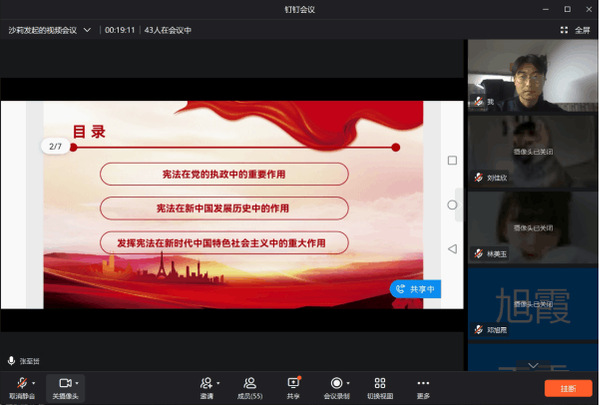Expand the 沙莉发起的视频会议 title dropdown
This screenshot has height=405, width=599.
coord(87,30)
